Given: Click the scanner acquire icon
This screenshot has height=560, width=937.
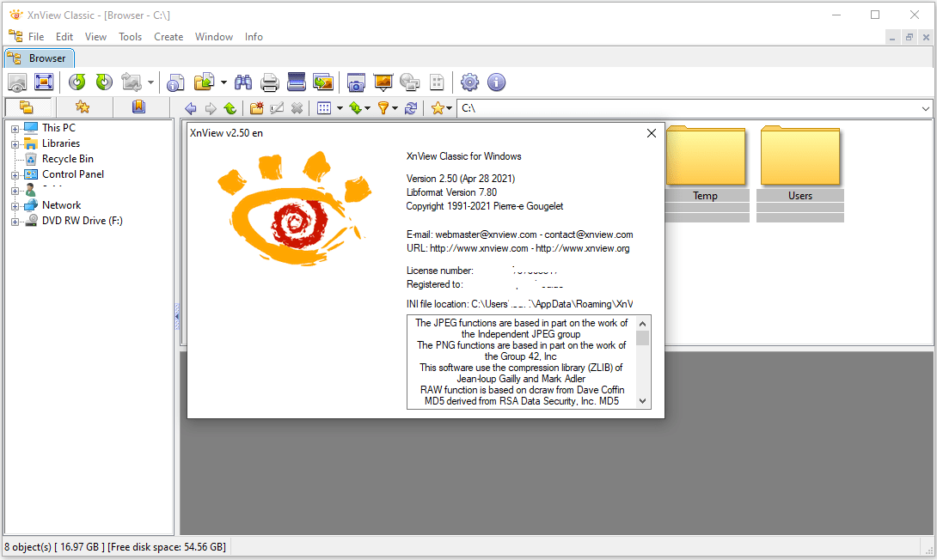Looking at the screenshot, I should [297, 82].
